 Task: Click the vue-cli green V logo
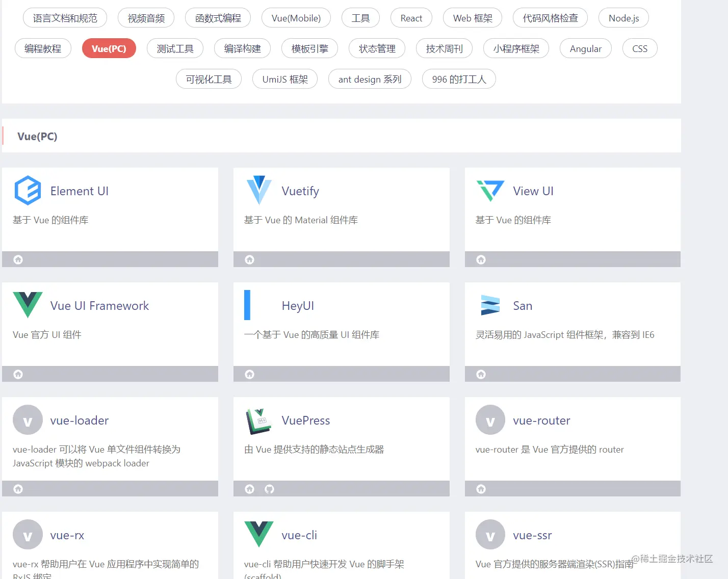[259, 534]
